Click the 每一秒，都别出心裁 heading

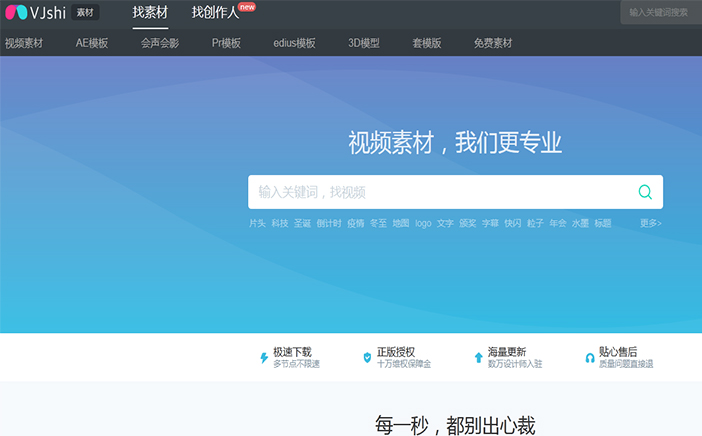pyautogui.click(x=455, y=425)
